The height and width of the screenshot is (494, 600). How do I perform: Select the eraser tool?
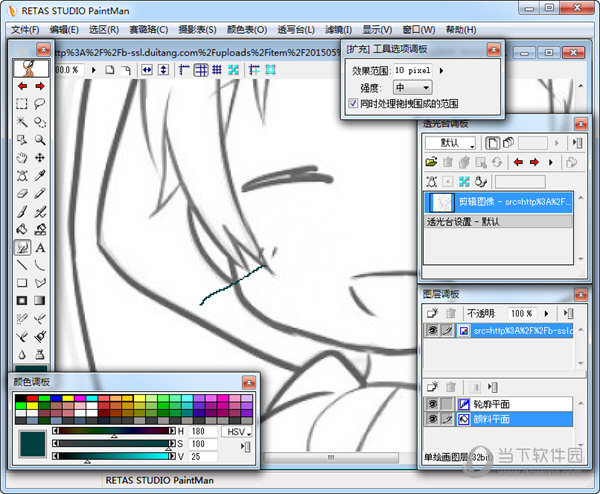tap(22, 194)
